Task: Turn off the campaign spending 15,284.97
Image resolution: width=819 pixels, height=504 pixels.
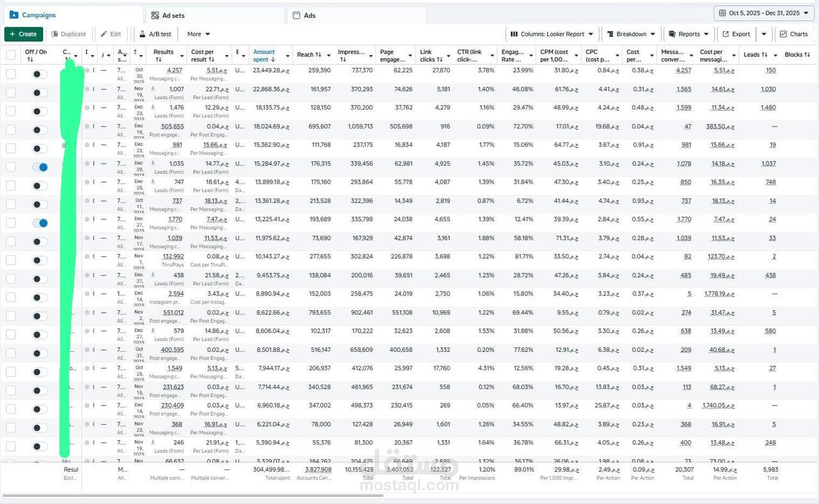Action: click(x=40, y=167)
